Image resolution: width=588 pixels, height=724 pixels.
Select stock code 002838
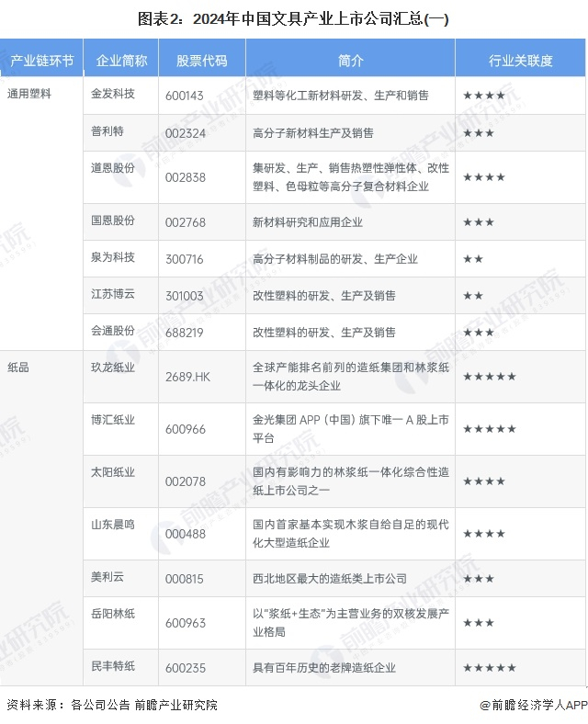coord(185,177)
